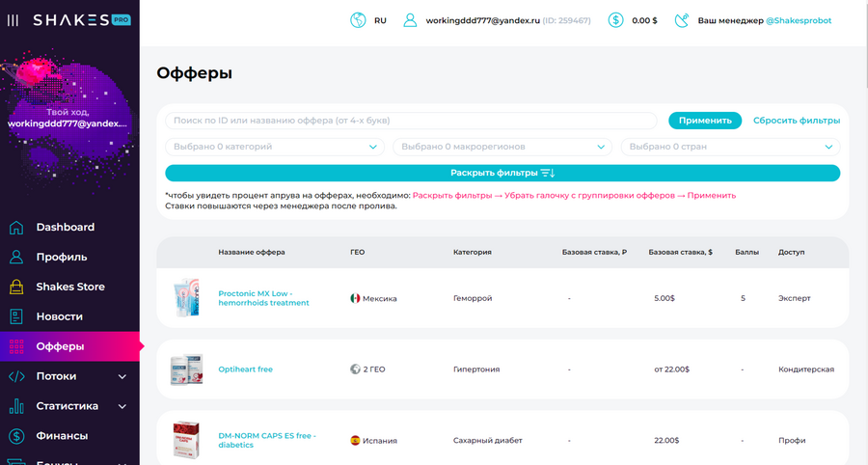Image resolution: width=868 pixels, height=465 pixels.
Task: Open the Выбрано 0 стран dropdown
Action: (729, 147)
